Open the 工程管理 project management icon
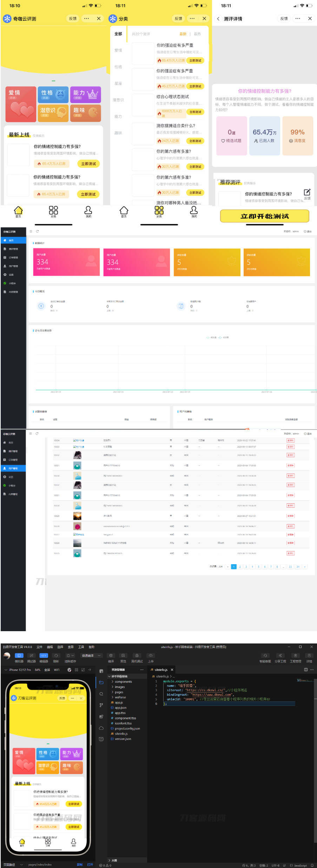Screen dimensions: 317x868 pos(295,656)
